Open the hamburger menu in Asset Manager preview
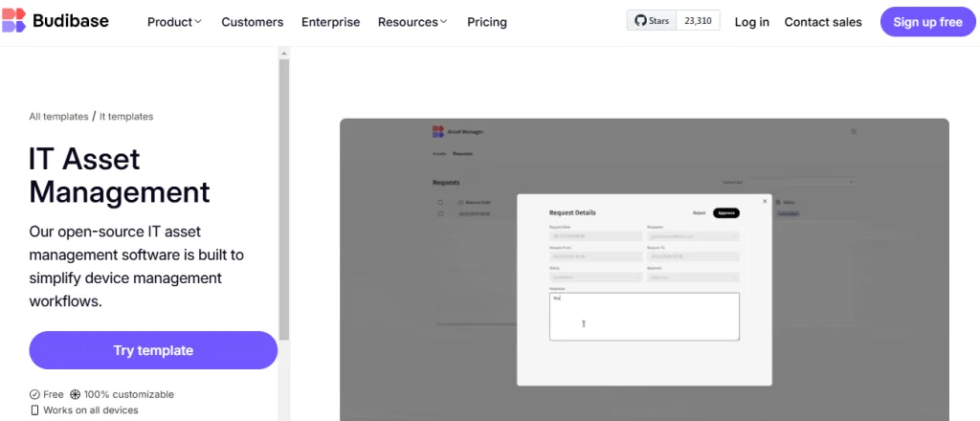Image resolution: width=980 pixels, height=421 pixels. tap(854, 131)
